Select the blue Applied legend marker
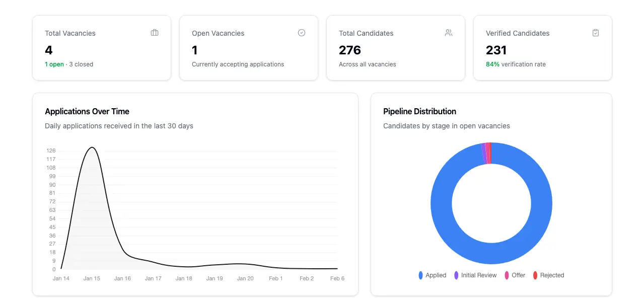The height and width of the screenshot is (305, 644). pyautogui.click(x=419, y=275)
